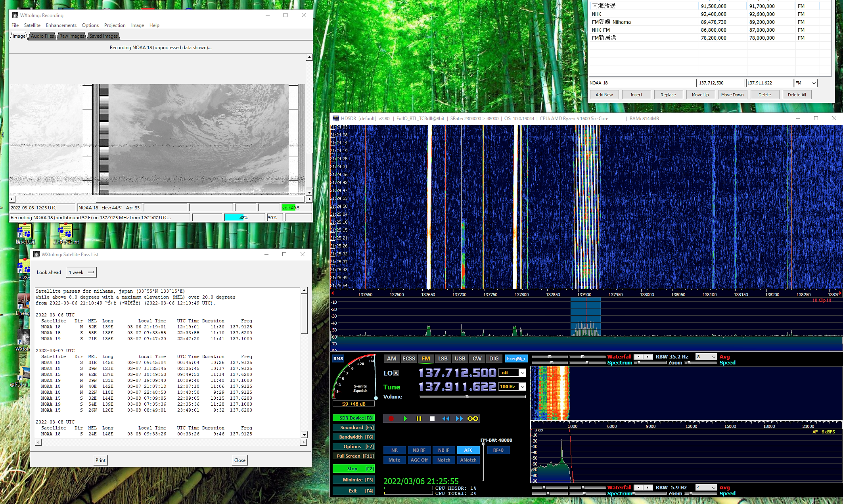
Task: Click the red record button in HDSDR
Action: coord(391,418)
